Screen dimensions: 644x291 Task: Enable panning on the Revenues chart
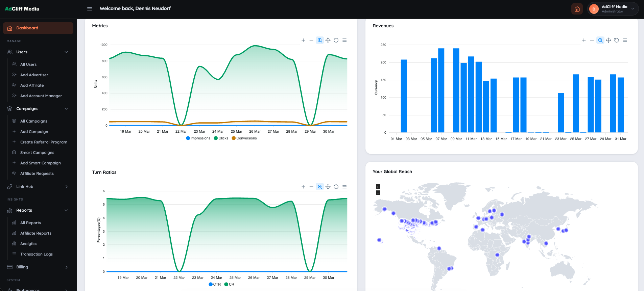coord(609,40)
